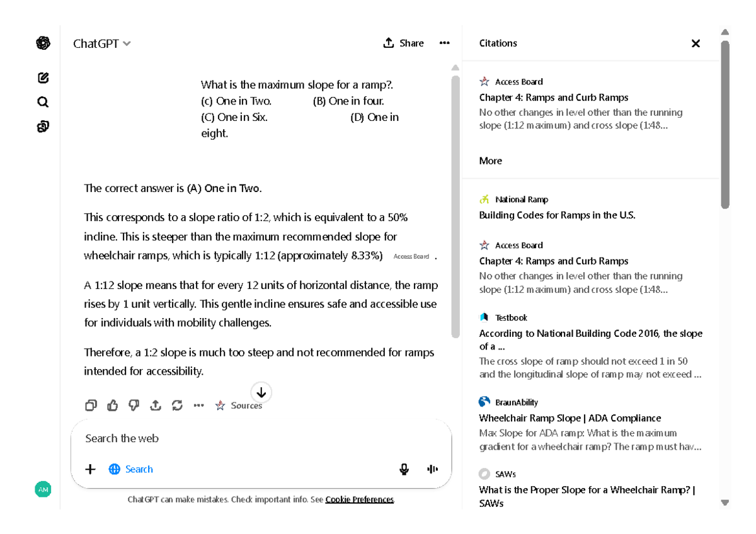This screenshot has height=534, width=756.
Task: Open more response actions ellipsis
Action: 198,406
